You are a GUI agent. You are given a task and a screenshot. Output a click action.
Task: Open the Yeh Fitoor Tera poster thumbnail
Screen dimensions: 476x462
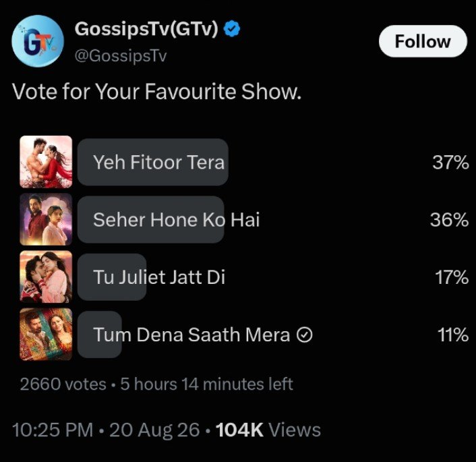[x=46, y=162]
